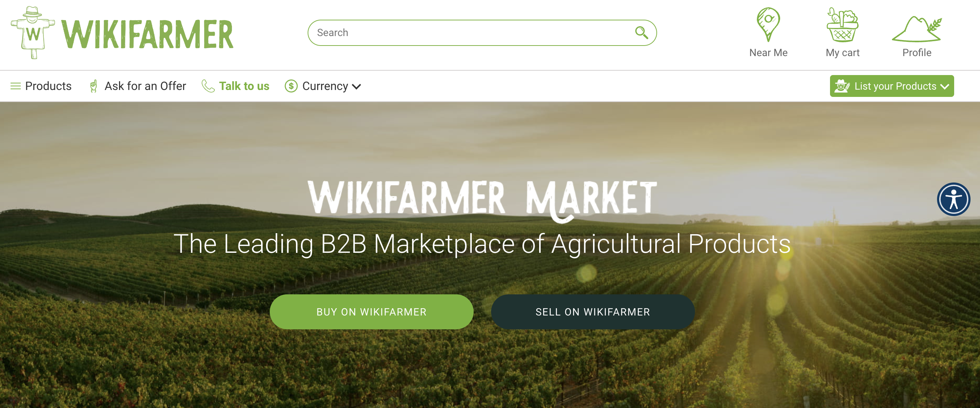Click the chevron arrow next to Currency
Image resolution: width=980 pixels, height=408 pixels.
356,87
